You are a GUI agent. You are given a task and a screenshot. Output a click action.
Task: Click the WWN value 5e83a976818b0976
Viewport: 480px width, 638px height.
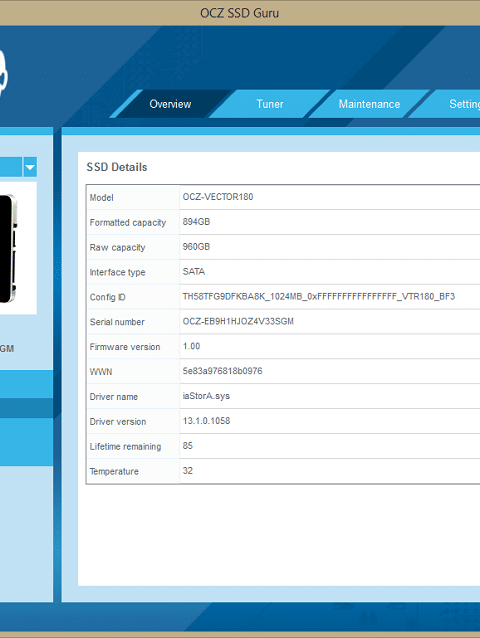pyautogui.click(x=222, y=371)
